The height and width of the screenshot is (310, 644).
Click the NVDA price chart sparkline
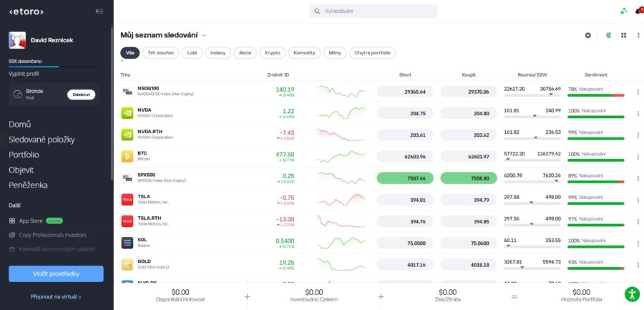click(341, 113)
